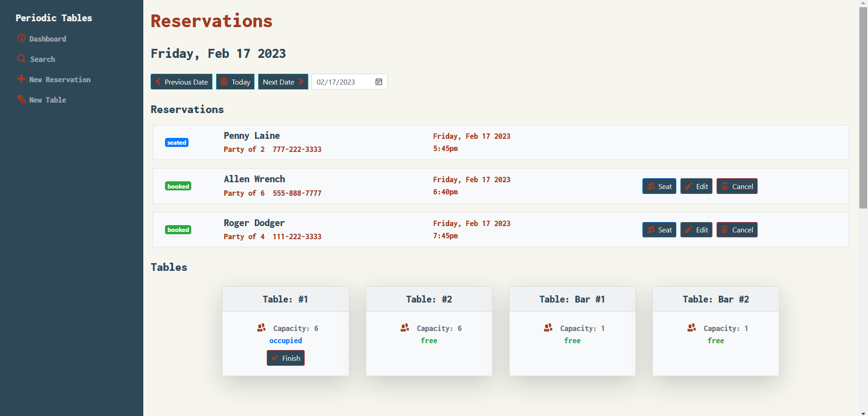Seat Allen Wrench's party of six
Image resolution: width=868 pixels, height=416 pixels.
tap(659, 186)
